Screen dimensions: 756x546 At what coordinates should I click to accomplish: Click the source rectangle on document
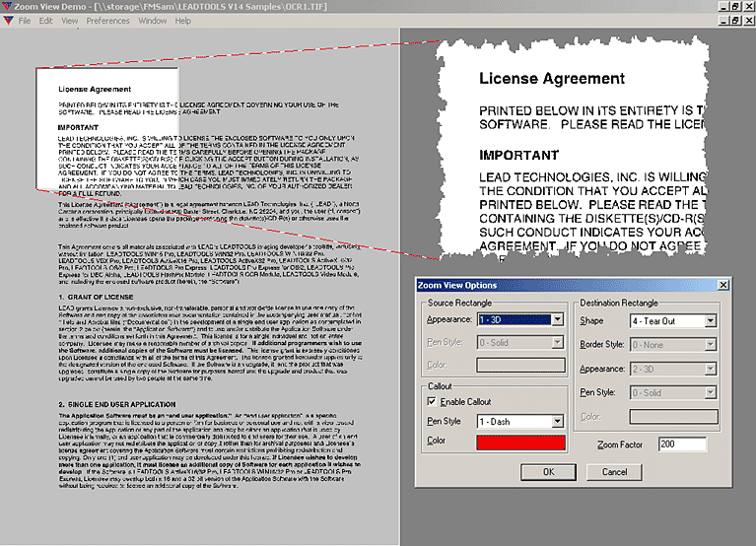[x=107, y=128]
